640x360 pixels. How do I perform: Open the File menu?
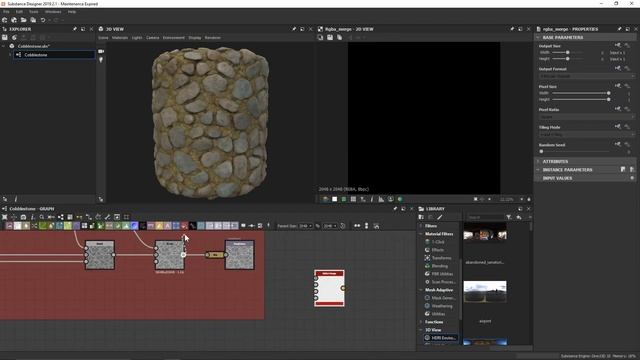tap(6, 12)
